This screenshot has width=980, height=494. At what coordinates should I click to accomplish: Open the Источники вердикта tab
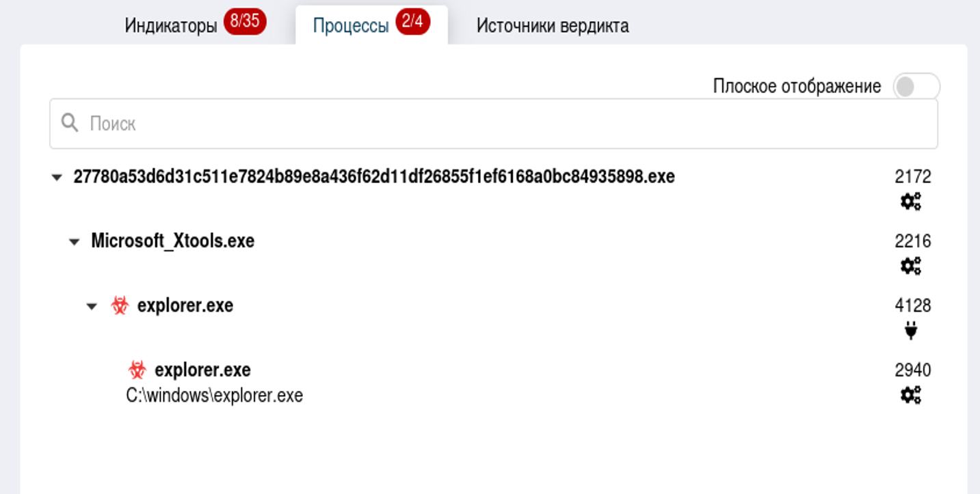(x=553, y=26)
